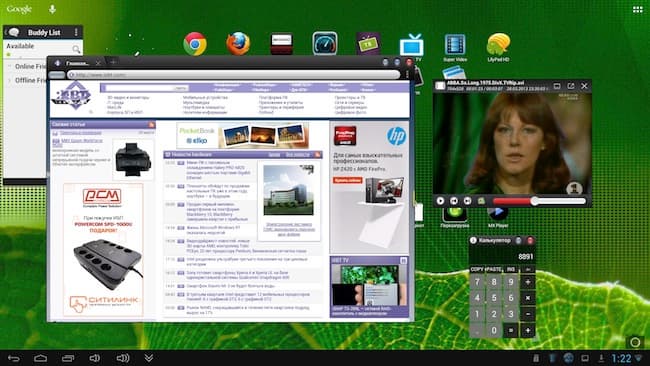This screenshot has width=650, height=366.
Task: Open the Chrome browser icon
Action: [195, 44]
